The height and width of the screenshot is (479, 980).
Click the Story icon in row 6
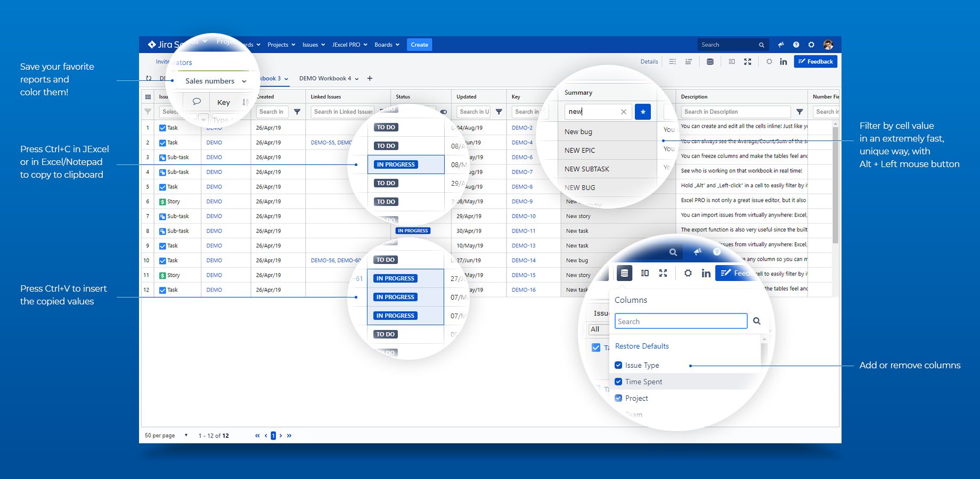[162, 202]
